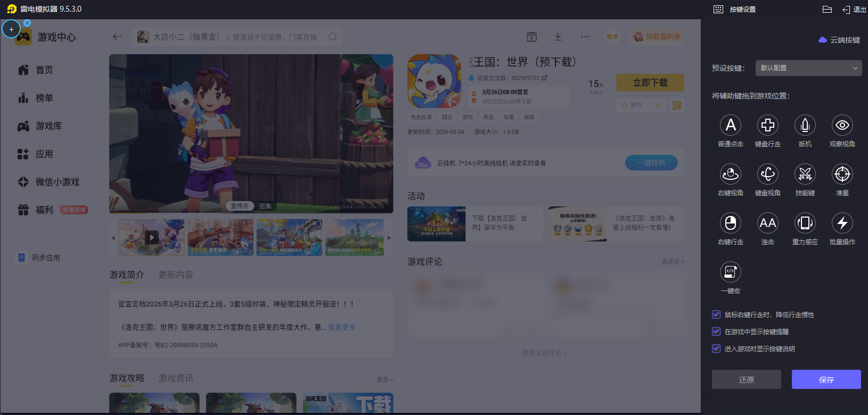This screenshot has width=868, height=415.
Task: Toggle 进入游戏时显示按键说明 checkbox
Action: coord(716,348)
